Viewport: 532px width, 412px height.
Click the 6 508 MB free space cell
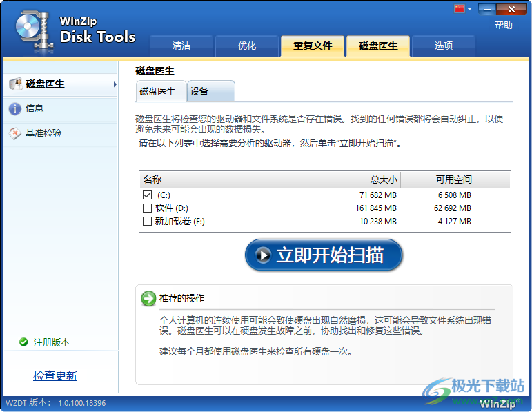[x=454, y=195]
